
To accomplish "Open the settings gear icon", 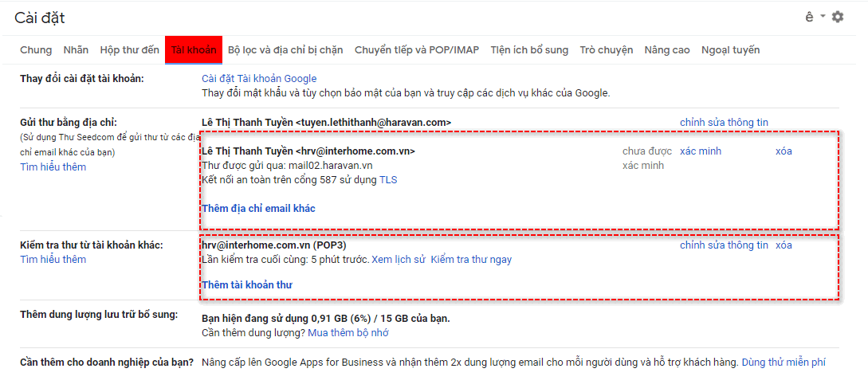I will pyautogui.click(x=837, y=17).
